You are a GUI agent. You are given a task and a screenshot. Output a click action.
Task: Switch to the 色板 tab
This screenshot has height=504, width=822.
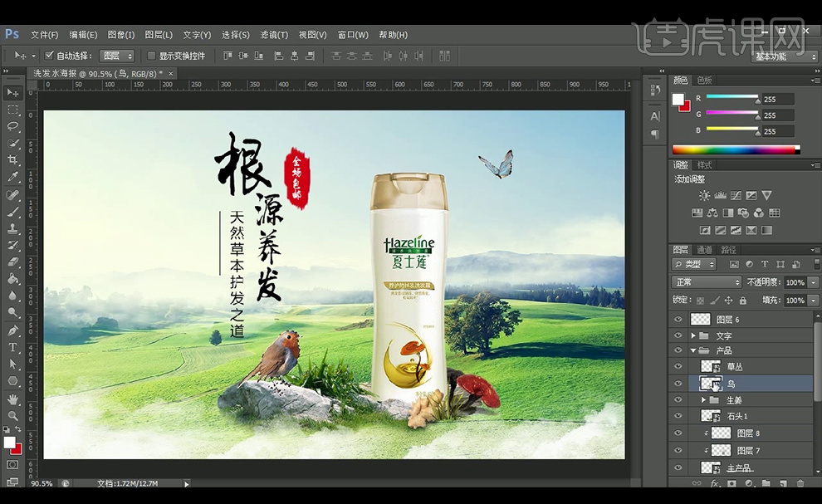(x=704, y=81)
